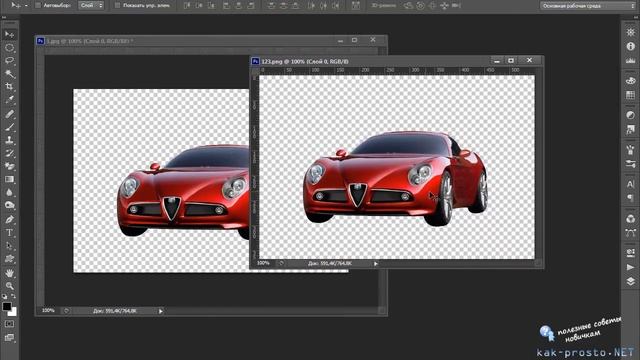
Task: Click the Auto-Align Layers button in options bar
Action: (x=356, y=5)
